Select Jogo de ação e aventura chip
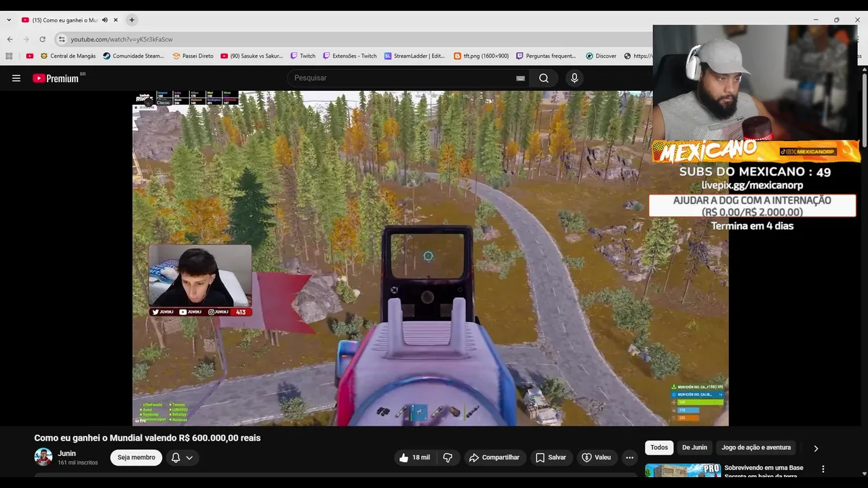This screenshot has width=868, height=488. [756, 447]
